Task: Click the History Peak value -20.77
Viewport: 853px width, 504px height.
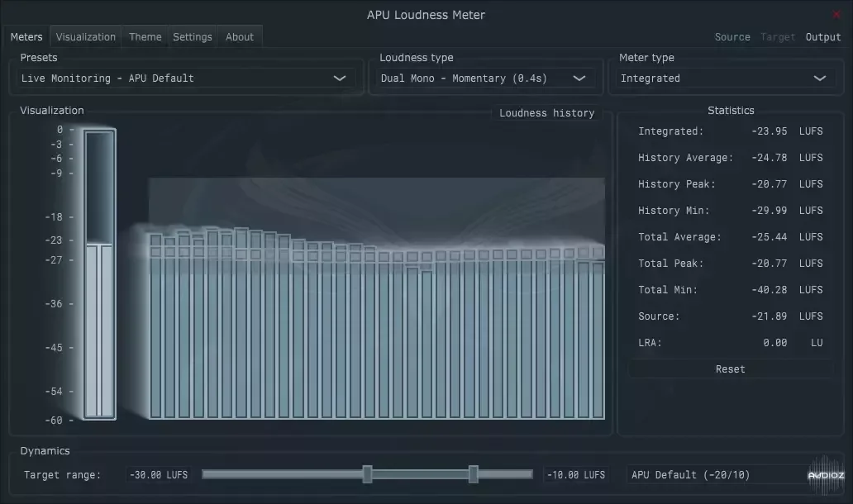Action: coord(770,183)
